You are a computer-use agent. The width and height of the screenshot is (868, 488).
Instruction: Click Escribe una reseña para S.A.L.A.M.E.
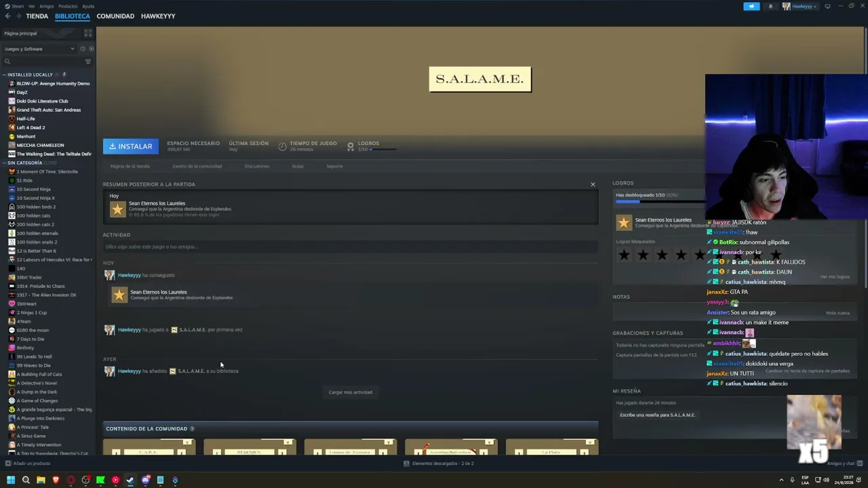point(657,415)
